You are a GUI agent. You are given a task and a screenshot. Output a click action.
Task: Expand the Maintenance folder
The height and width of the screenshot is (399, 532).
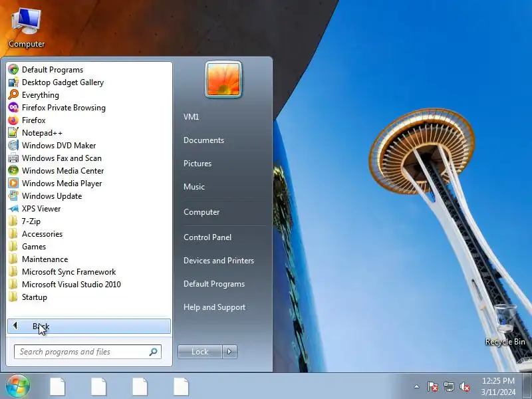point(89,259)
